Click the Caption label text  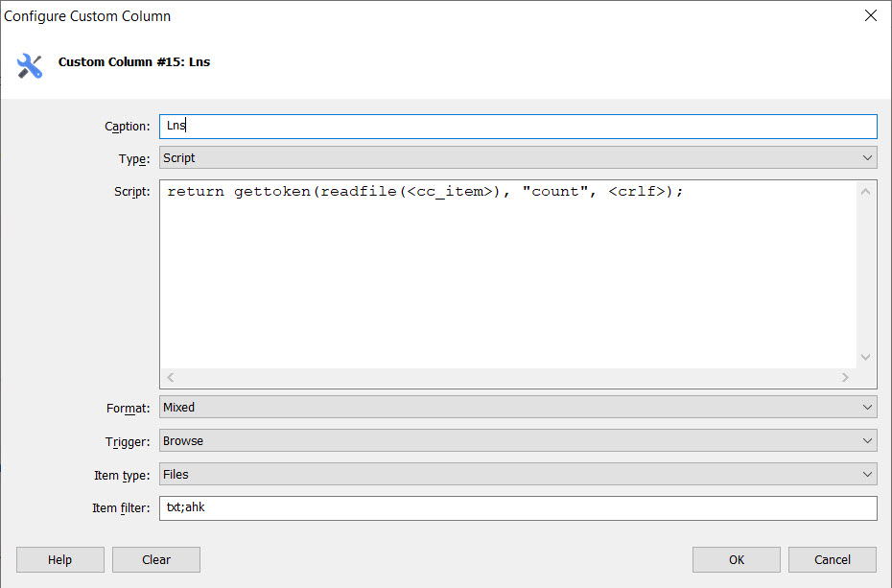(127, 127)
